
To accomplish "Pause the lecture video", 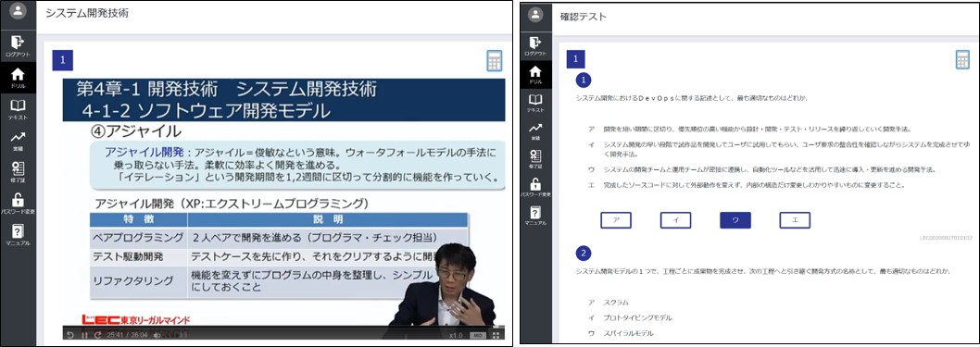I will click(84, 336).
